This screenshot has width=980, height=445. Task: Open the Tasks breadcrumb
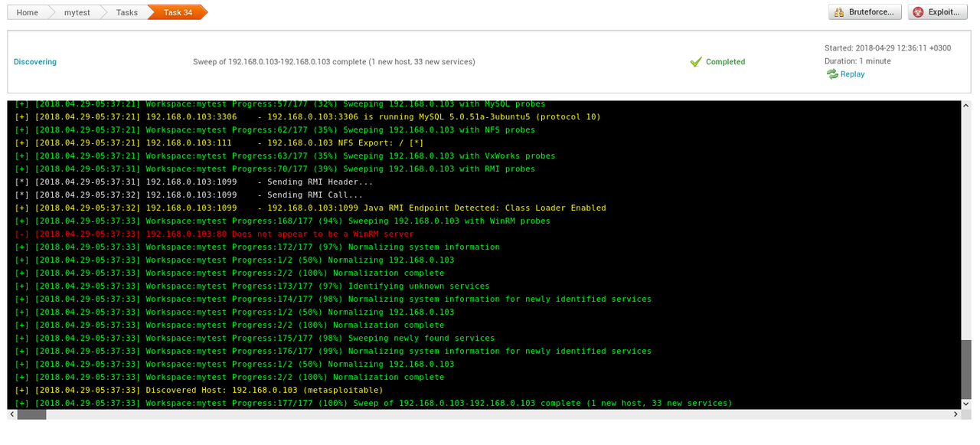point(127,12)
